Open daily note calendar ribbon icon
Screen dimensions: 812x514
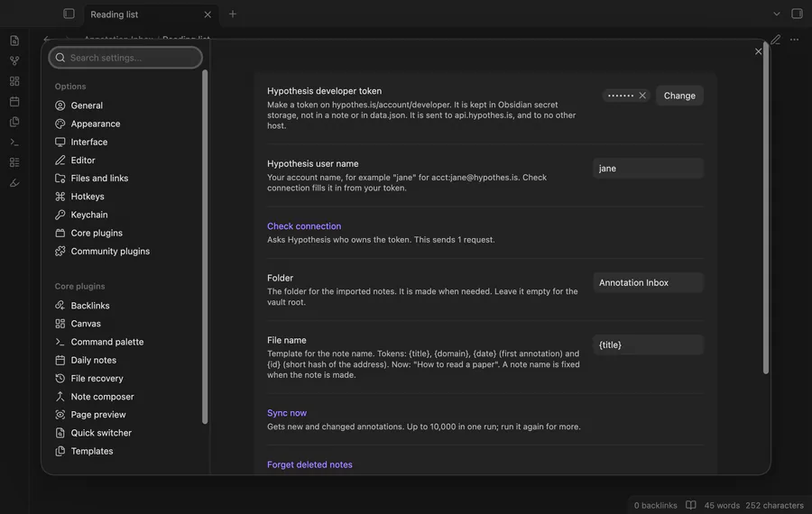click(x=14, y=102)
